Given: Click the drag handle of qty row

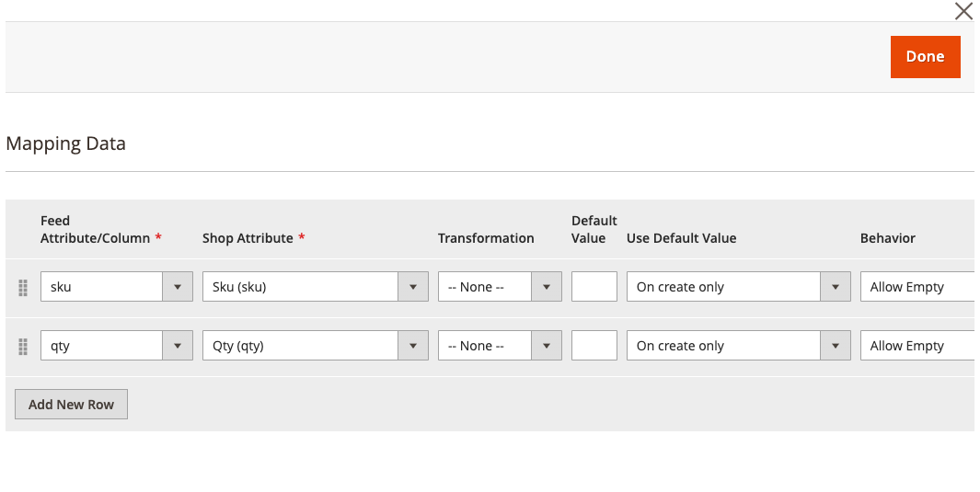Looking at the screenshot, I should pyautogui.click(x=23, y=346).
